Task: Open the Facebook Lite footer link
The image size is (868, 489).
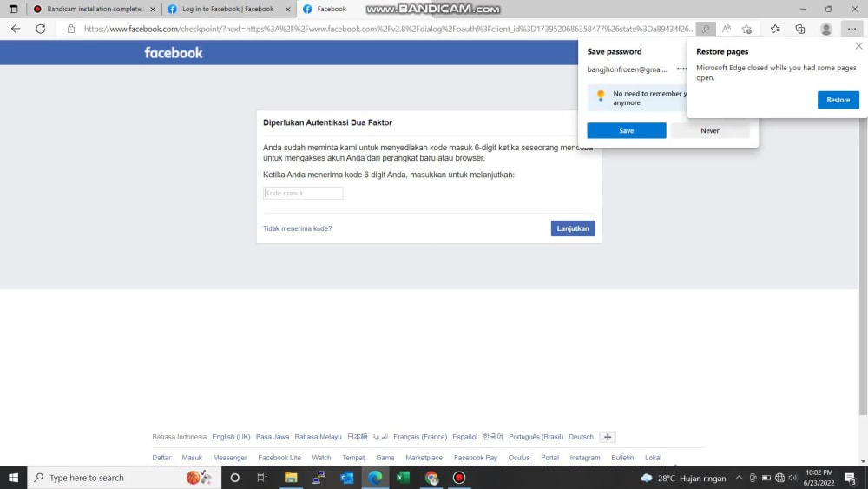Action: 279,458
